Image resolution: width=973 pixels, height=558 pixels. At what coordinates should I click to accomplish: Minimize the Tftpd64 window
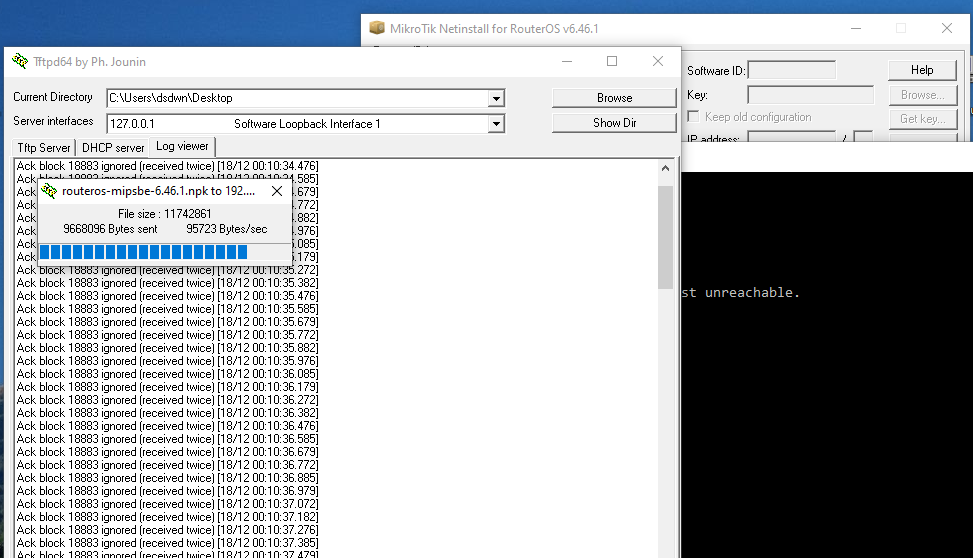567,61
